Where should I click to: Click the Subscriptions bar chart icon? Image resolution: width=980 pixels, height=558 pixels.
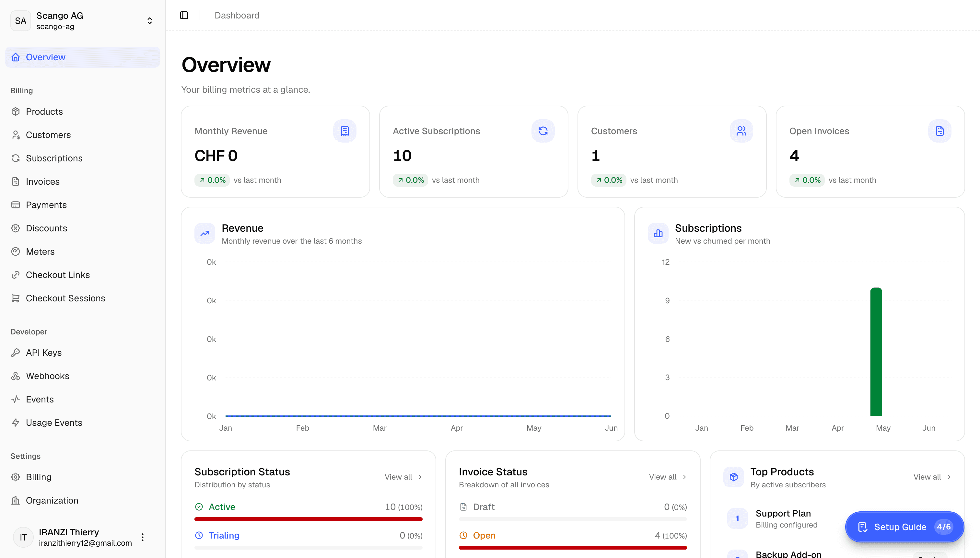tap(658, 233)
